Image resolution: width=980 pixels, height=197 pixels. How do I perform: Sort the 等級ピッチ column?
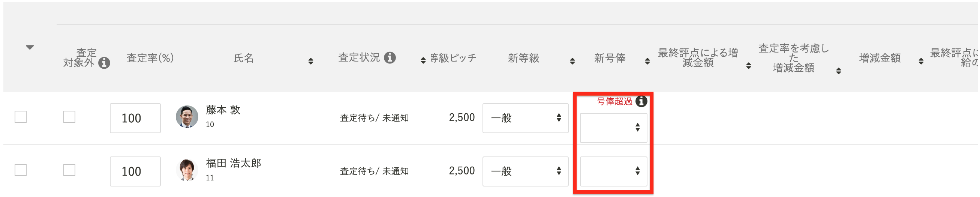(x=423, y=60)
